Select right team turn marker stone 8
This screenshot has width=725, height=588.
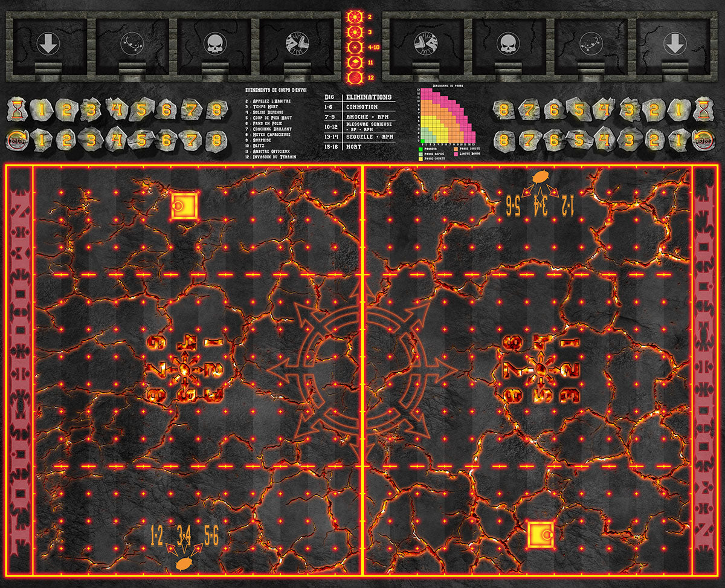[505, 110]
